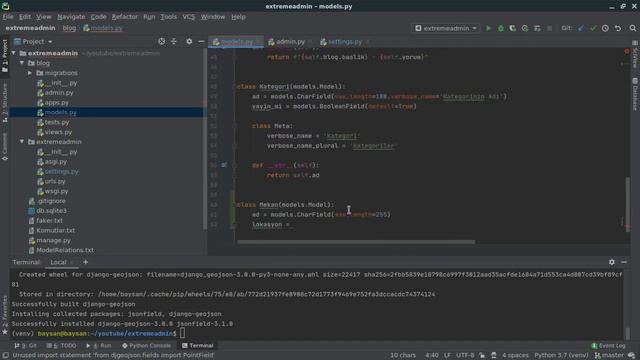Show Git history with the clock icon
This screenshot has height=360, width=640.
[x=605, y=28]
